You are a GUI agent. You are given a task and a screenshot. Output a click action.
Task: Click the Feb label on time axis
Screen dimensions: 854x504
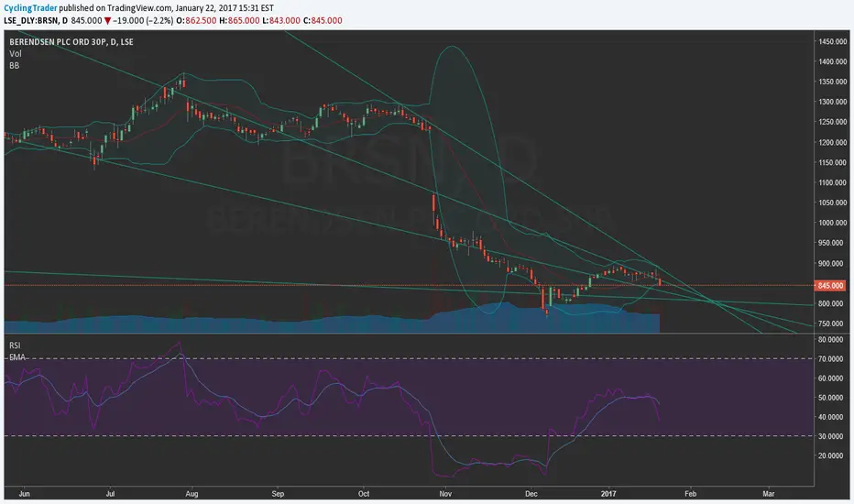(690, 494)
